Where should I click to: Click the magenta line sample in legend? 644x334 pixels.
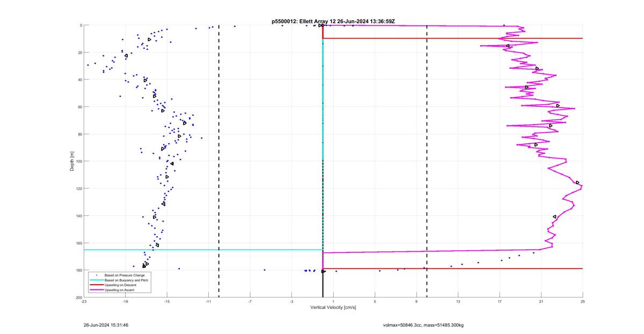(96, 290)
